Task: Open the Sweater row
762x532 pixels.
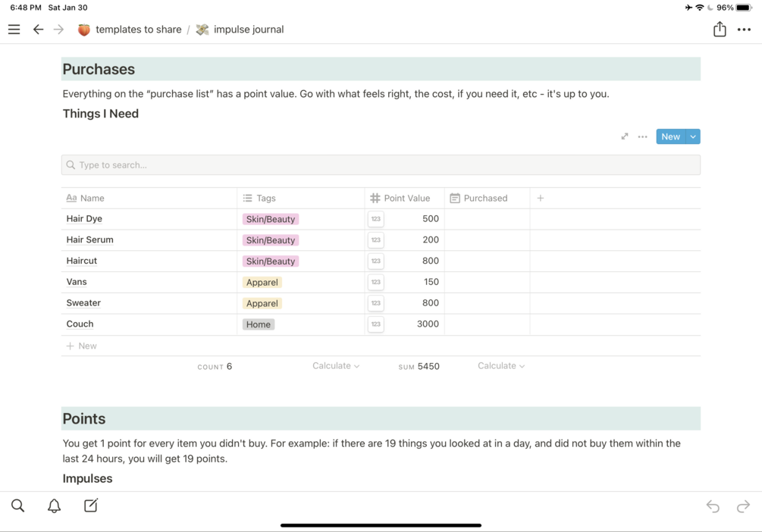Action: click(83, 302)
